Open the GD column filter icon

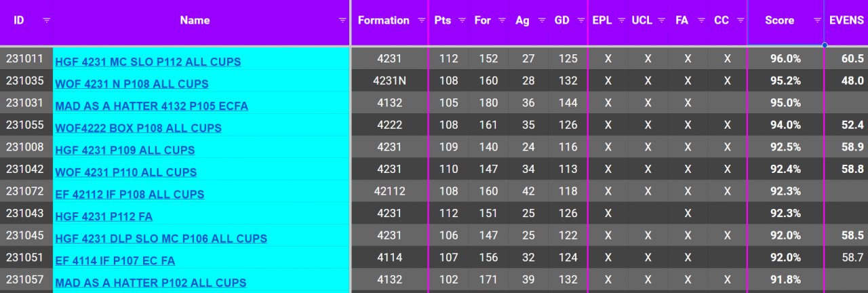point(581,20)
